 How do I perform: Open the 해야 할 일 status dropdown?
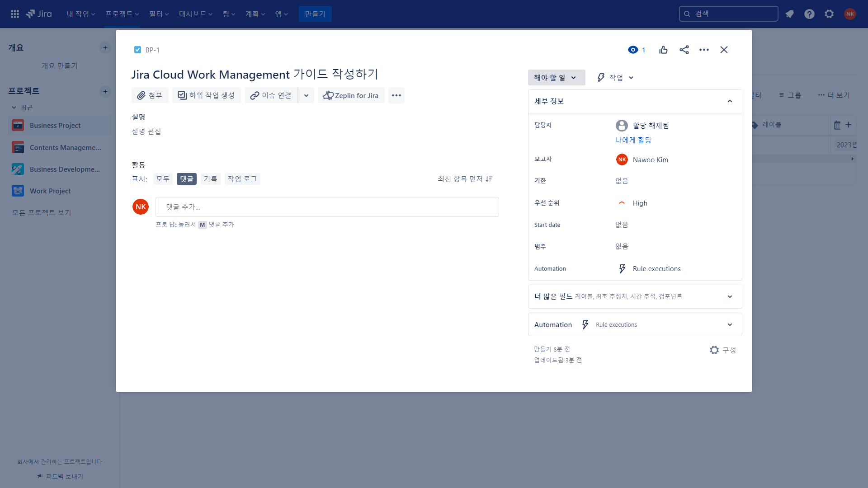click(x=556, y=77)
